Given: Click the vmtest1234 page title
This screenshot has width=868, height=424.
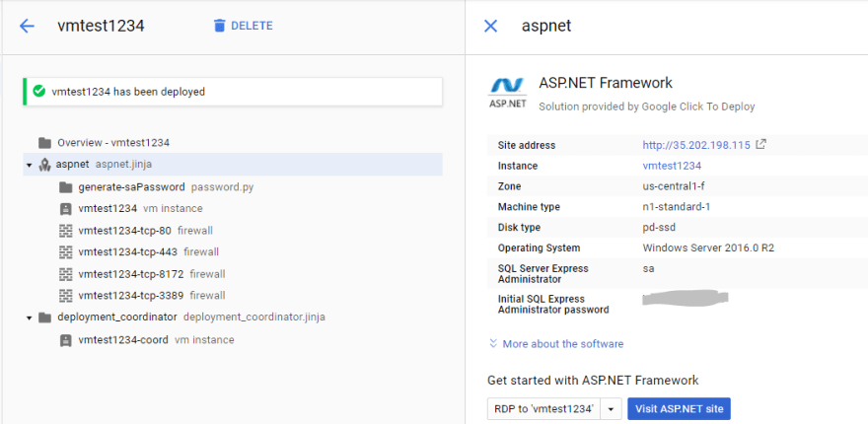Looking at the screenshot, I should 101,26.
